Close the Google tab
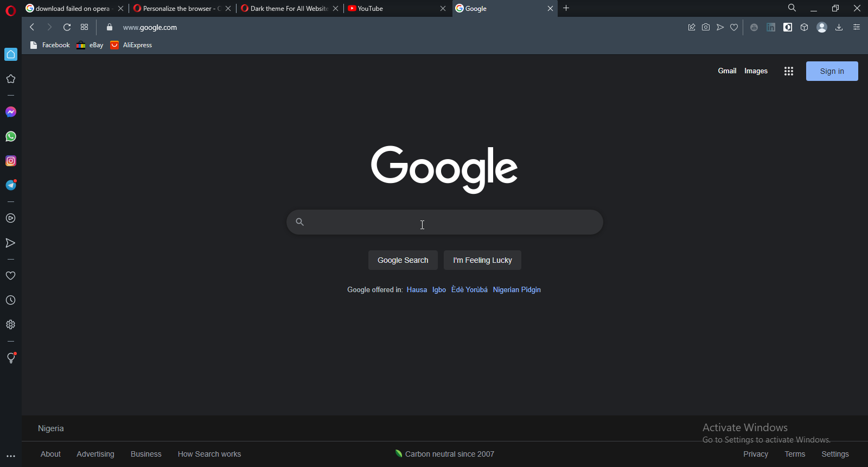Image resolution: width=868 pixels, height=467 pixels. click(x=551, y=9)
